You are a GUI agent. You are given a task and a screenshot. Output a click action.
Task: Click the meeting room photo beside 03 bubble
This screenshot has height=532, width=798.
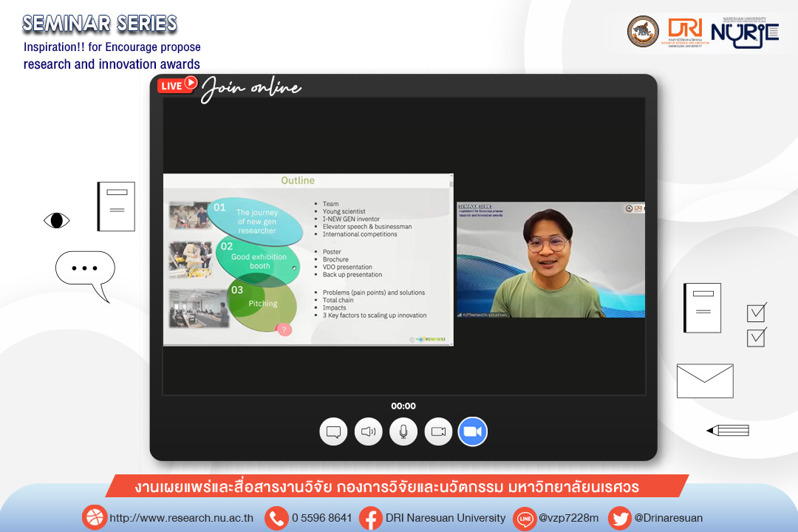pyautogui.click(x=199, y=309)
